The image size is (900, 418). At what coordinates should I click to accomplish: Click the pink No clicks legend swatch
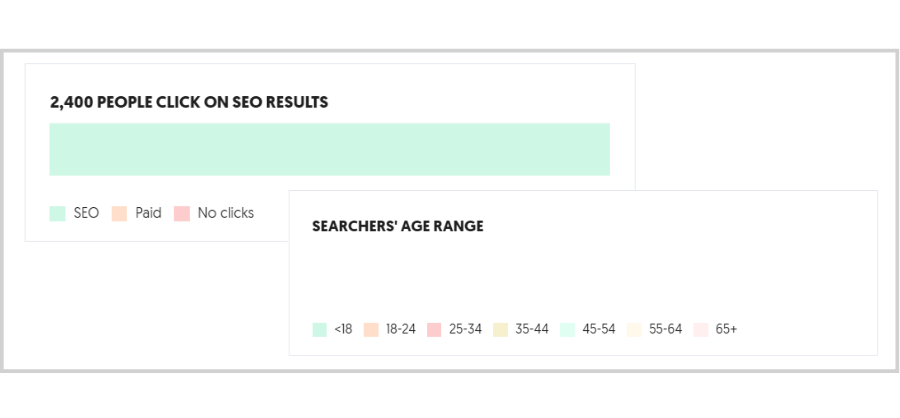pos(182,214)
